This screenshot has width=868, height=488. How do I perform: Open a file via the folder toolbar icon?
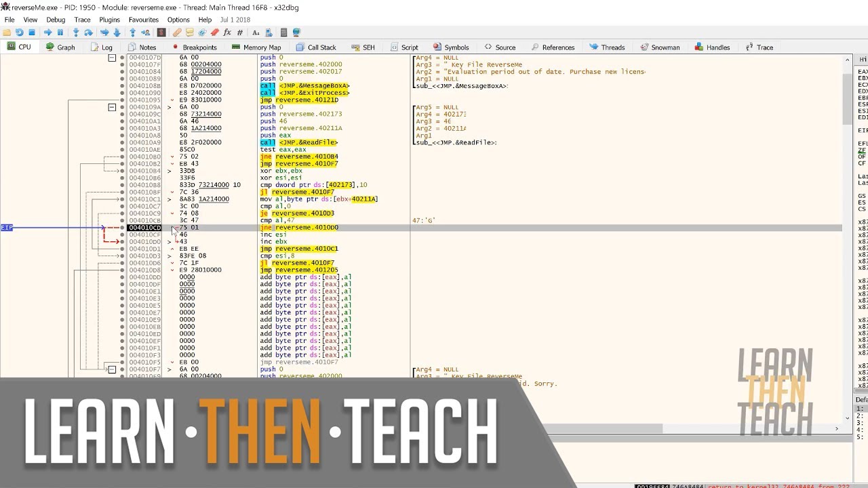point(7,33)
